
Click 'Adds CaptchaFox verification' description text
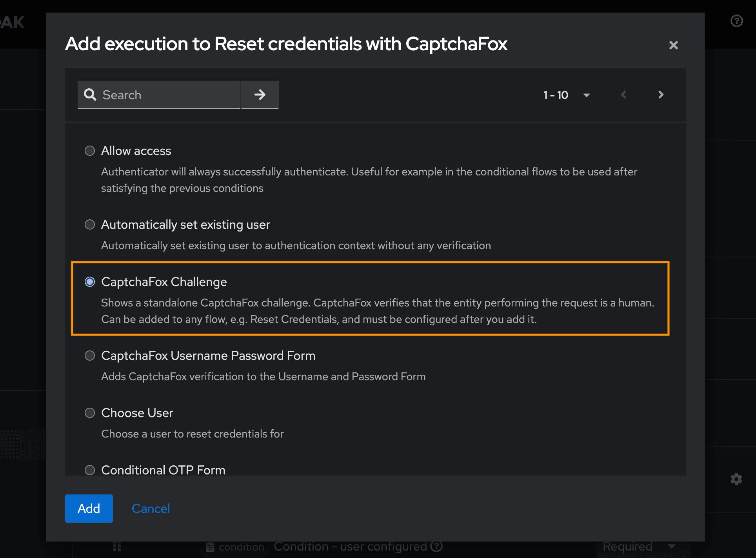coord(264,376)
